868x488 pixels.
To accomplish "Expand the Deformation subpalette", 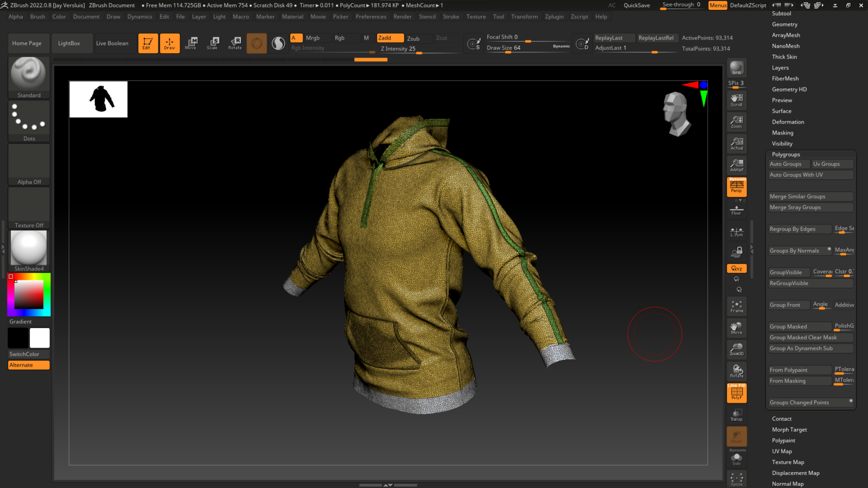I will (787, 121).
